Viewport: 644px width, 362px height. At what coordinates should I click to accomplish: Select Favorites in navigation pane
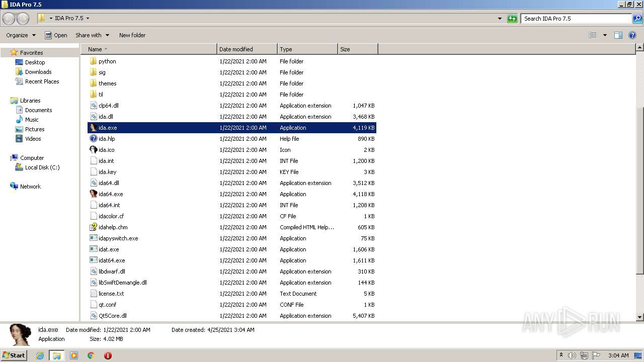pyautogui.click(x=31, y=53)
